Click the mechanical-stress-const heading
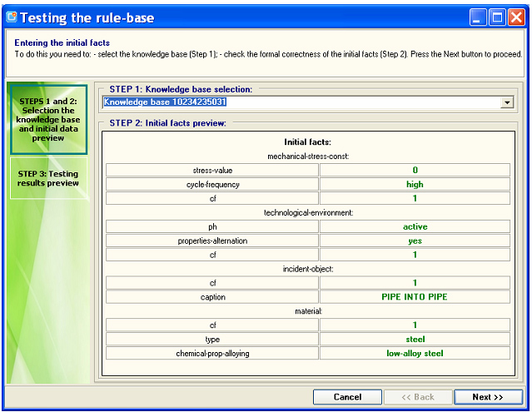Image resolution: width=532 pixels, height=412 pixels. [308, 156]
